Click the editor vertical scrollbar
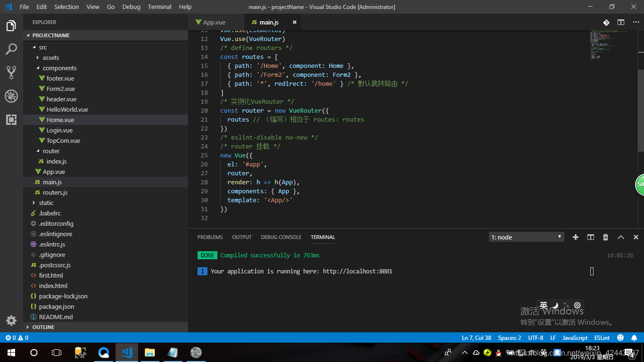 (x=641, y=110)
